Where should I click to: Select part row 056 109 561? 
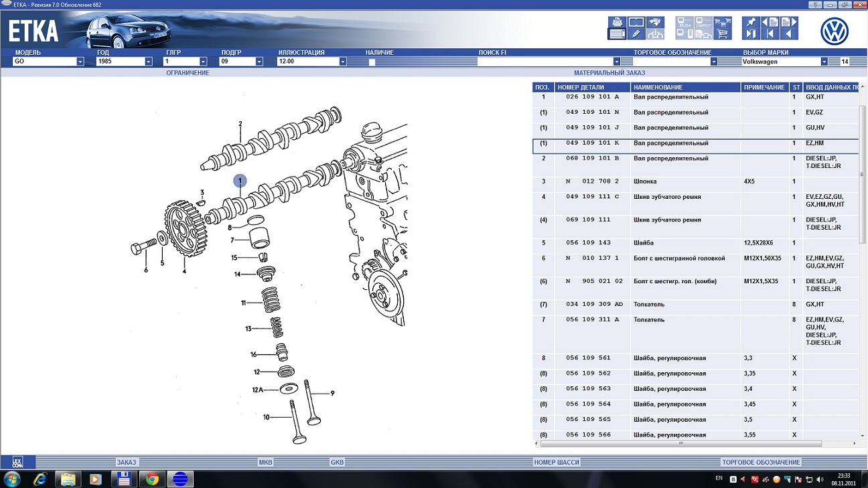point(695,361)
